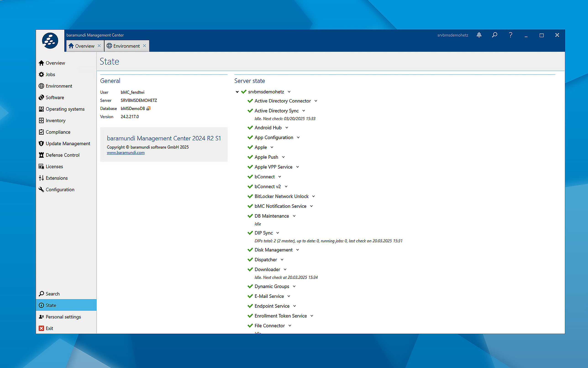Open Enrollment Token Service dropdown arrow
This screenshot has height=368, width=588.
312,316
